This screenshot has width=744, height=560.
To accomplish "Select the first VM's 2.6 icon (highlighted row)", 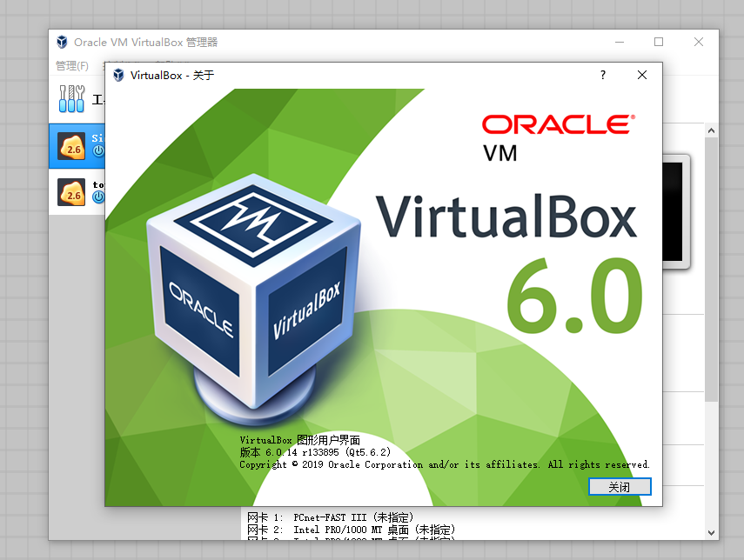I will pyautogui.click(x=71, y=145).
